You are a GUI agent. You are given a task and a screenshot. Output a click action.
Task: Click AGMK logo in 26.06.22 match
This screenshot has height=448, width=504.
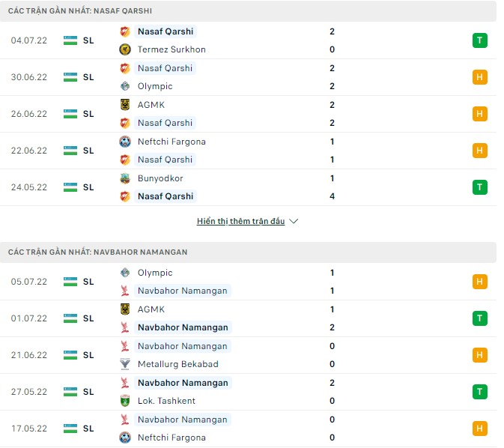point(125,105)
